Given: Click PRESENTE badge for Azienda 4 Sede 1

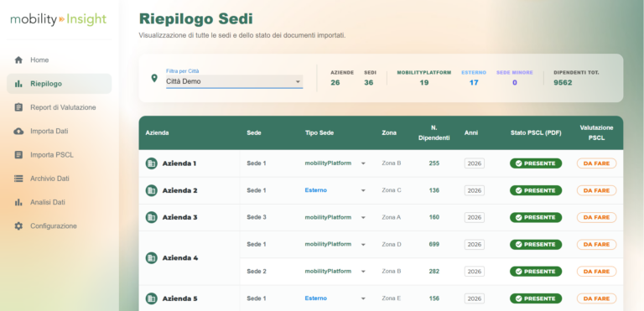Looking at the screenshot, I should click(536, 245).
